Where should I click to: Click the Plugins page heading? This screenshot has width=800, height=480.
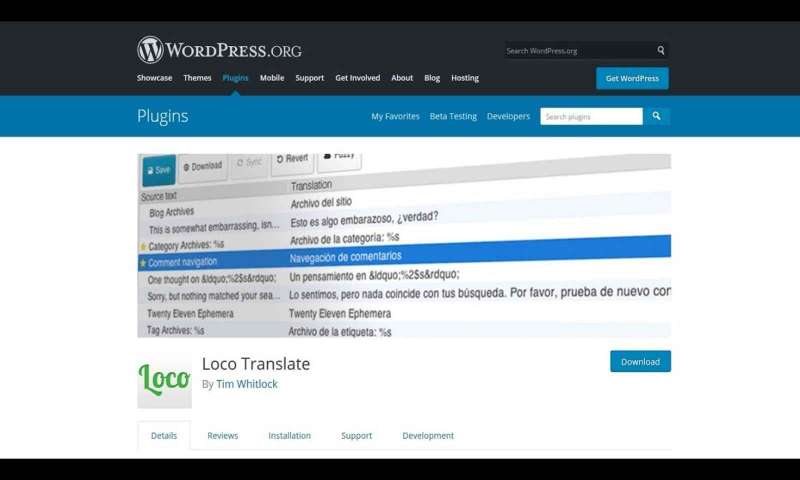point(163,116)
